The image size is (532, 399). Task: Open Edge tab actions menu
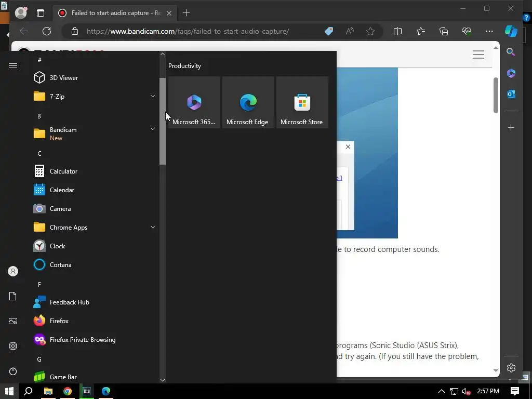pos(41,13)
